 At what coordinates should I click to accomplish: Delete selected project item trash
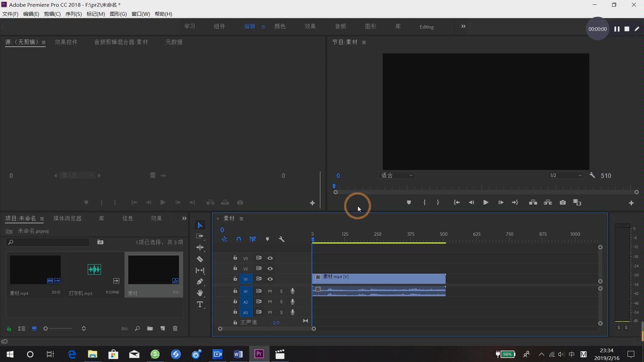tap(175, 328)
